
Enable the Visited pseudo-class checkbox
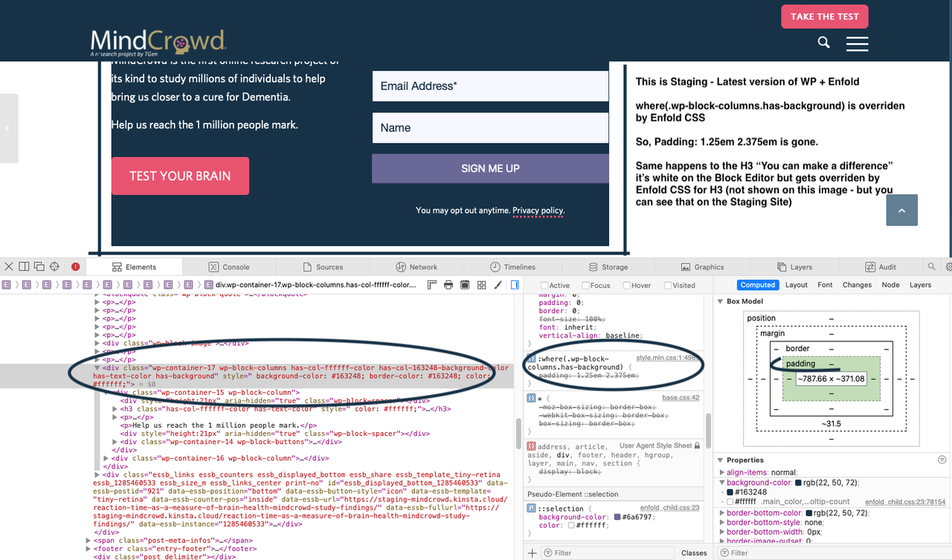(667, 285)
